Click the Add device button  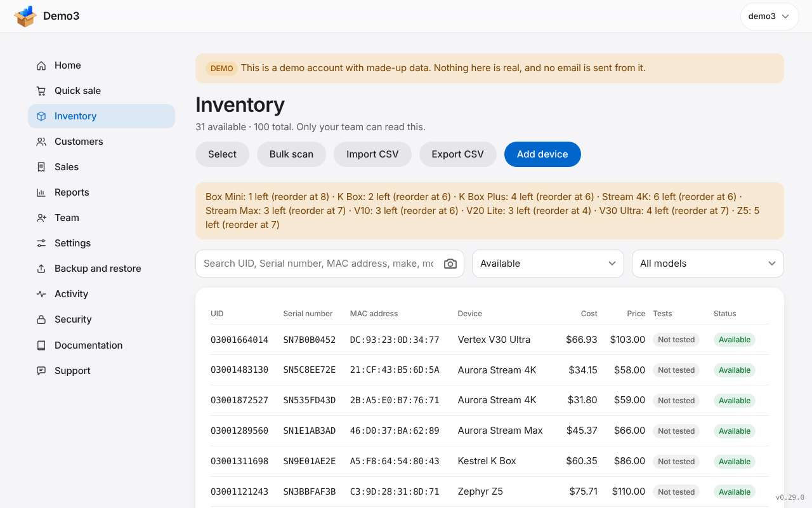tap(542, 154)
